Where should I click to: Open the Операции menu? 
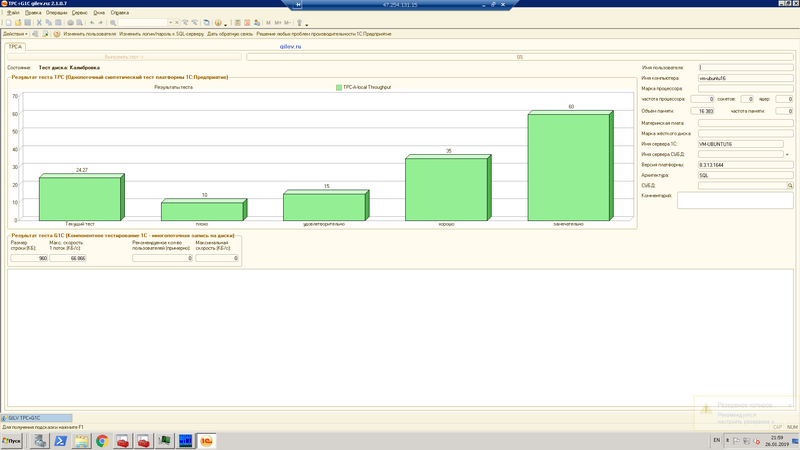coord(56,12)
